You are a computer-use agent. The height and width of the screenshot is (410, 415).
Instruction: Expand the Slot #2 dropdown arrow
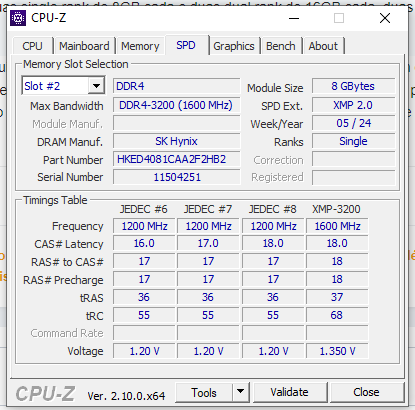tap(96, 86)
